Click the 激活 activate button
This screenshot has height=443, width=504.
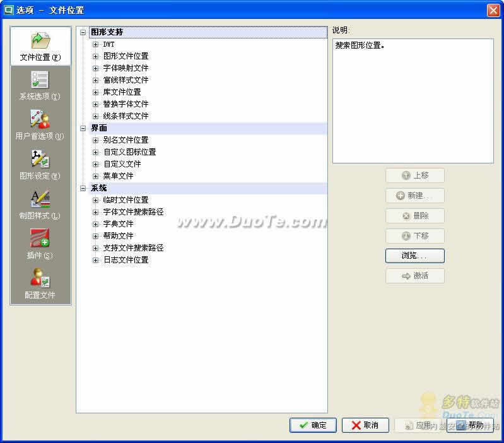tap(415, 276)
